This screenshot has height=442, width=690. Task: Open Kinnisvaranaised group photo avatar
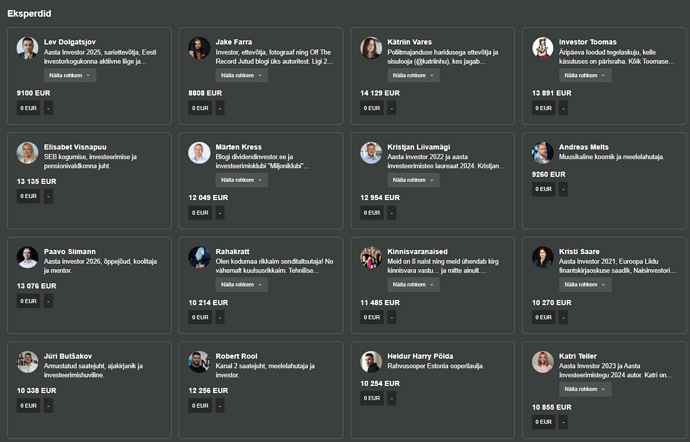click(x=371, y=257)
